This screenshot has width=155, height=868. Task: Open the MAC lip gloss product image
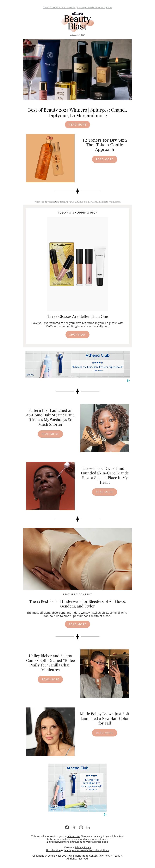click(77, 264)
